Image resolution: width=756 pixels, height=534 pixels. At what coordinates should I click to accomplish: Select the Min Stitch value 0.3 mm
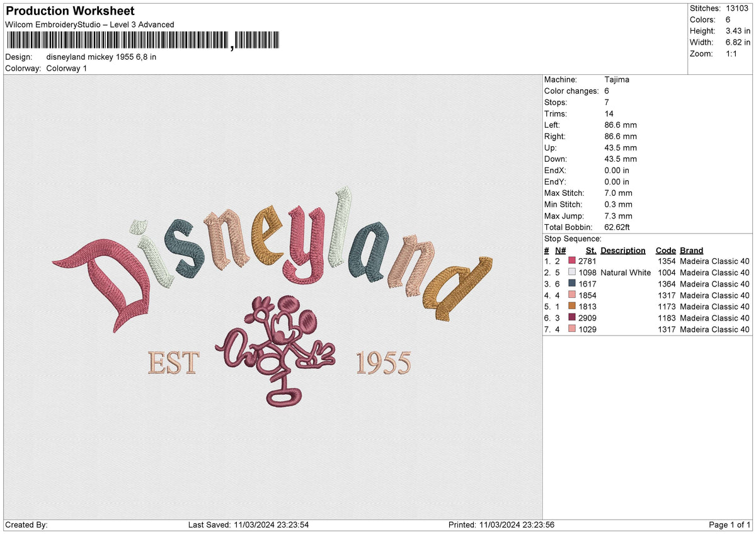(x=618, y=204)
